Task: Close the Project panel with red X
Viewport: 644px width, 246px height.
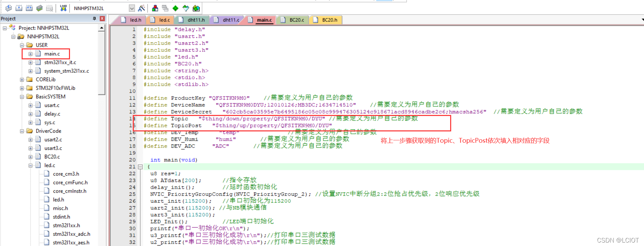Action: pyautogui.click(x=102, y=19)
